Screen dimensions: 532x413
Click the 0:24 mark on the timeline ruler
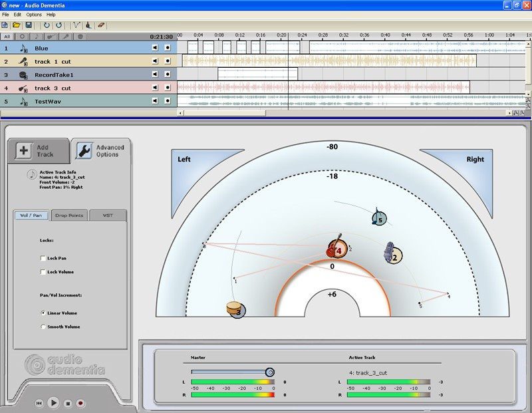point(302,35)
